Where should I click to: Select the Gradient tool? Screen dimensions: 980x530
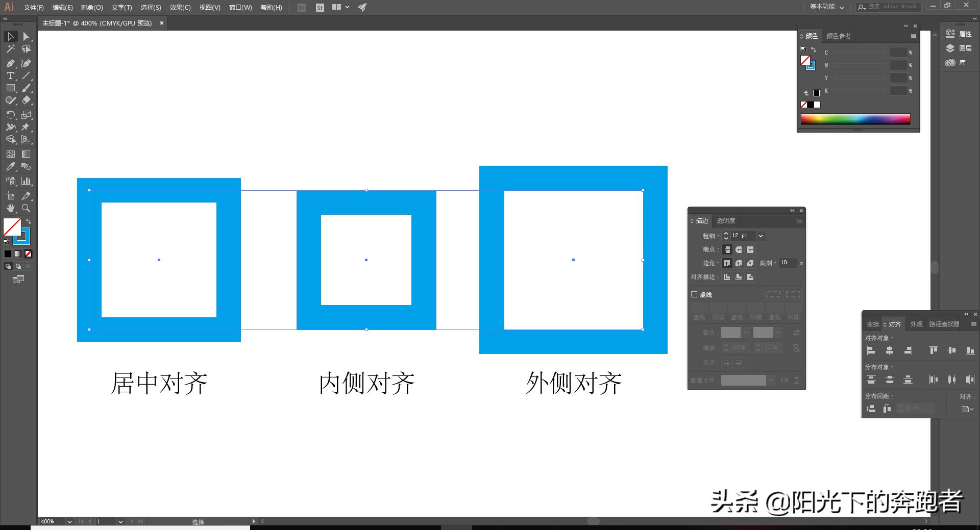(27, 154)
